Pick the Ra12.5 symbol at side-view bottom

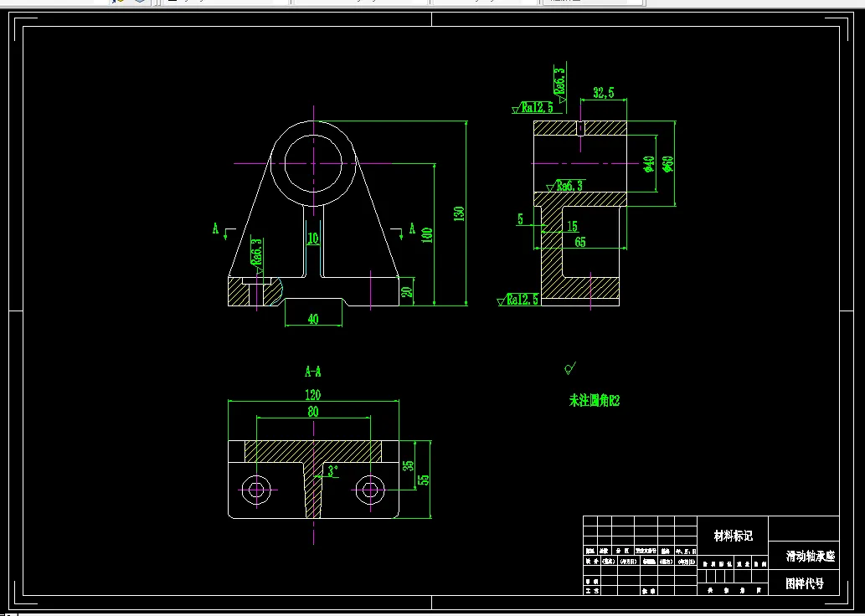coord(518,300)
